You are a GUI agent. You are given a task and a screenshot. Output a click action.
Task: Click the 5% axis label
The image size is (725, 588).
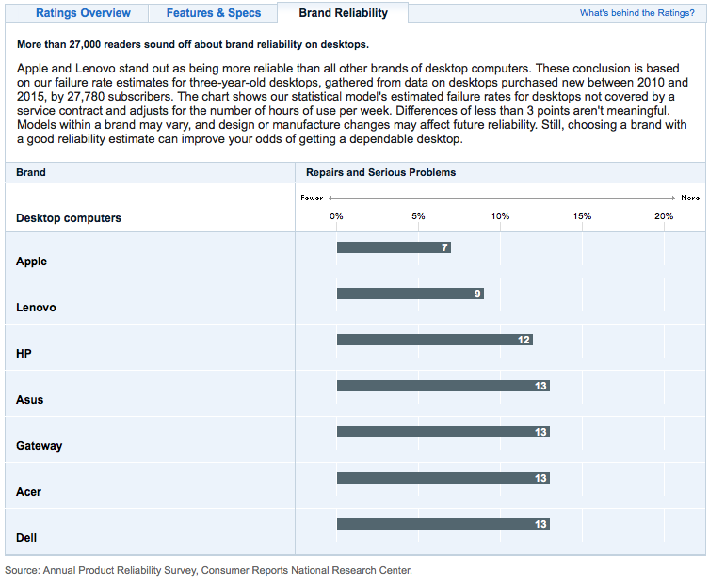coord(418,216)
